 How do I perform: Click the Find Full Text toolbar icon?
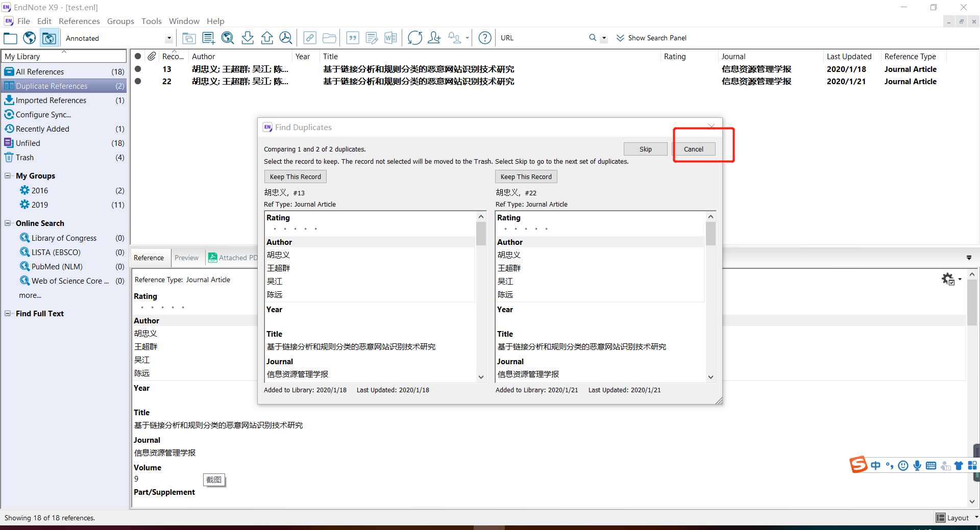point(286,38)
